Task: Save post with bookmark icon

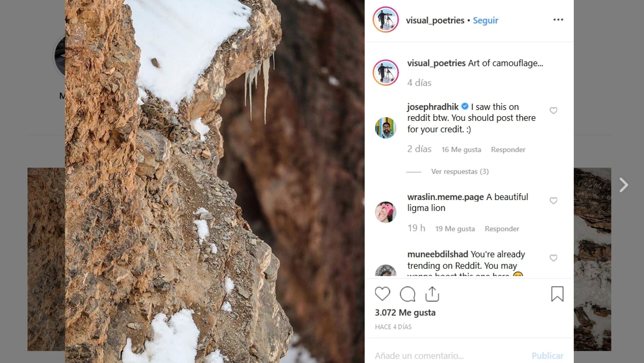Action: point(557,294)
